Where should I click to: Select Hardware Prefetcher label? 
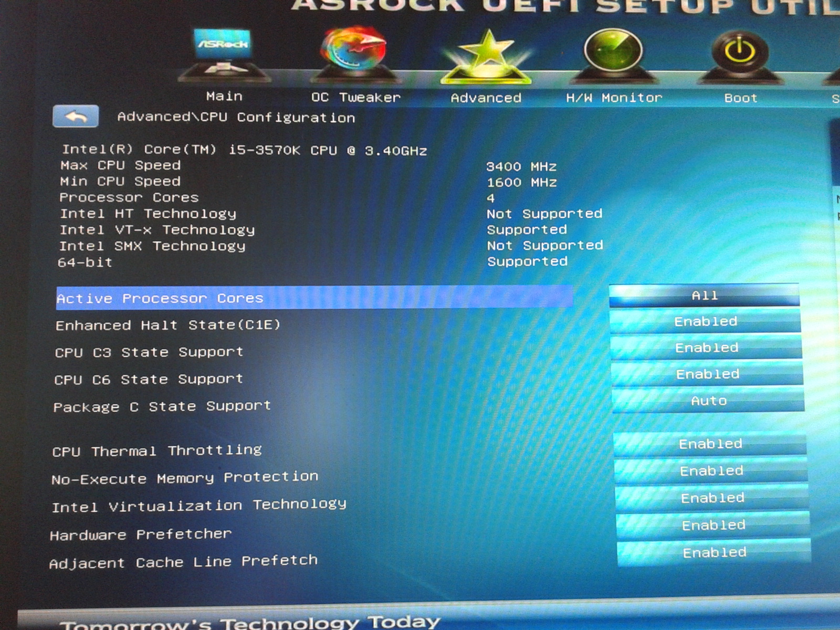[x=141, y=534]
